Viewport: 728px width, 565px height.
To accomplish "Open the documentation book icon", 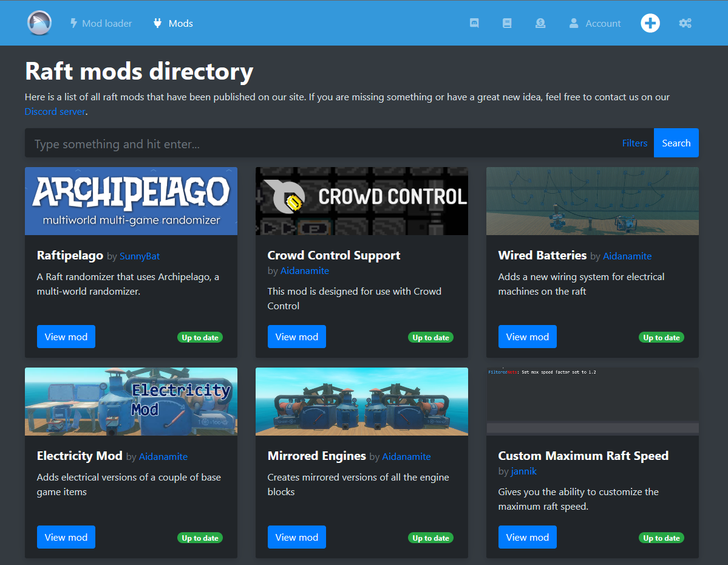I will 507,23.
